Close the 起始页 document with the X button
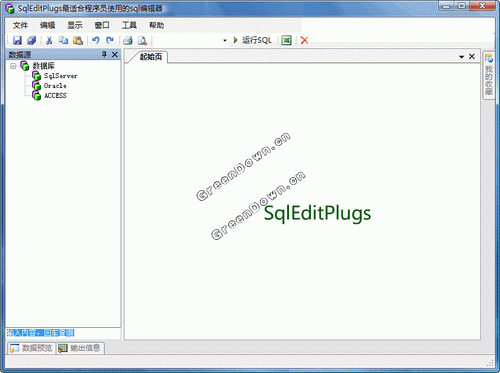This screenshot has width=500, height=373. point(472,56)
